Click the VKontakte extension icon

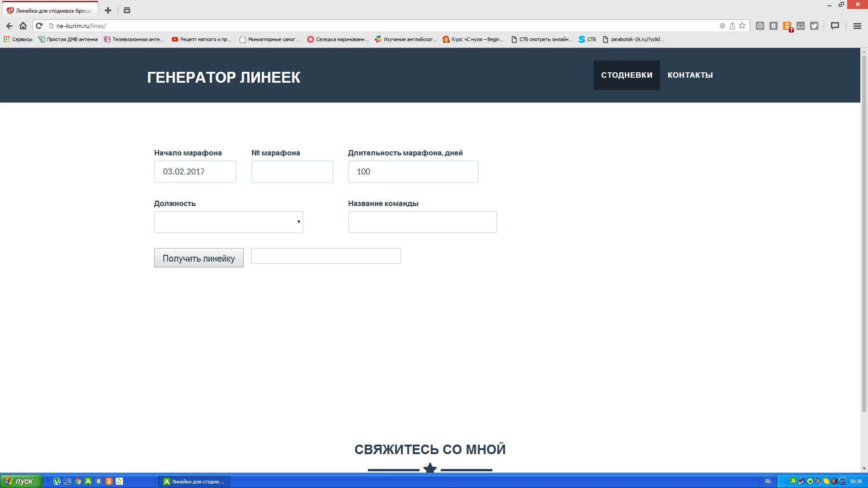pos(774,26)
